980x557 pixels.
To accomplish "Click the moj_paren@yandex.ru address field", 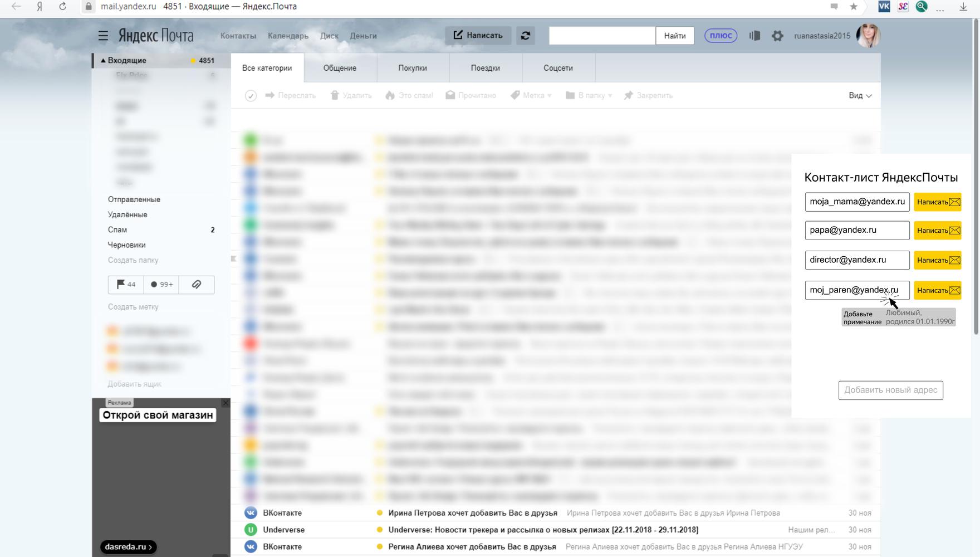I will 857,290.
